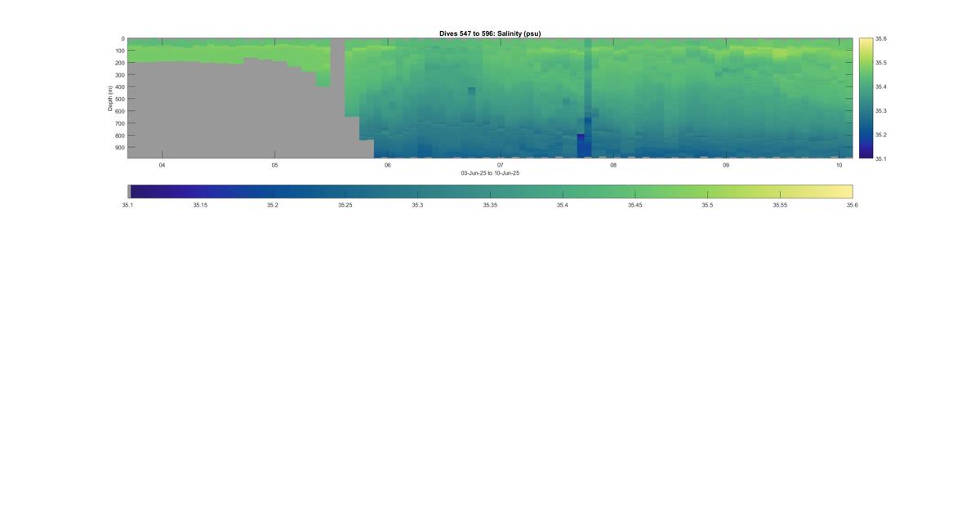Select the depth tick label "800"
This screenshot has height=508, width=980.
[x=120, y=136]
